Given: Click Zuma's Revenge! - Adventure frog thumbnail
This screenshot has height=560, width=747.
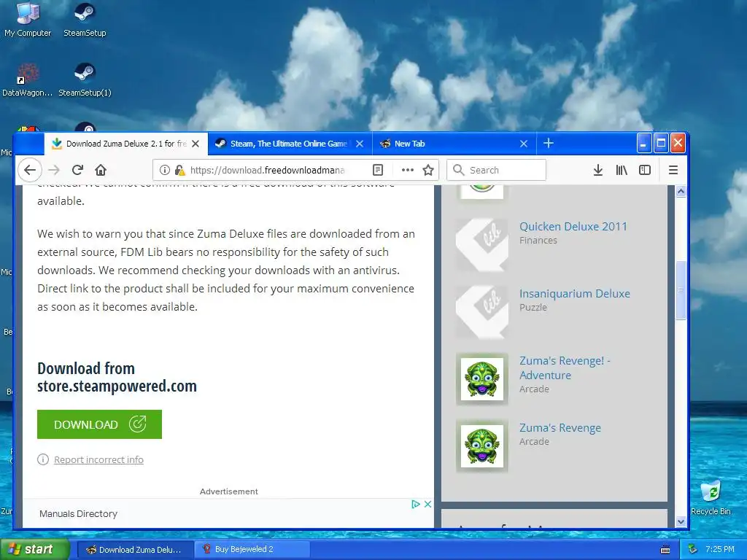Looking at the screenshot, I should click(481, 379).
